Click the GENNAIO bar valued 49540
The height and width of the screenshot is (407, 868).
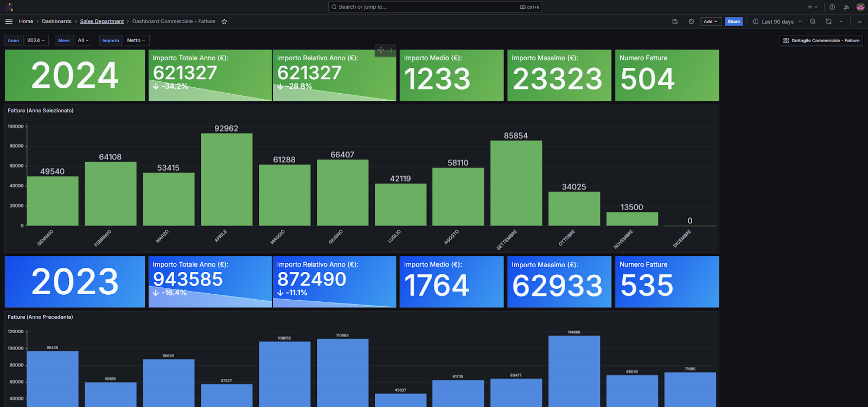click(x=53, y=201)
